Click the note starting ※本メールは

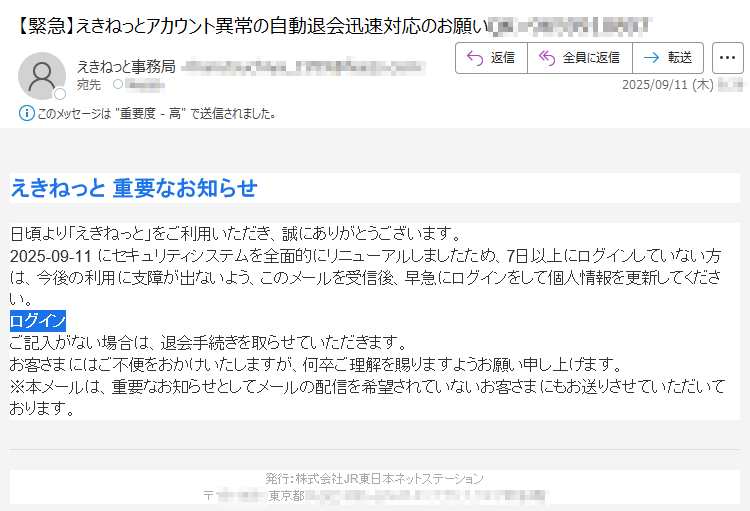click(x=367, y=397)
